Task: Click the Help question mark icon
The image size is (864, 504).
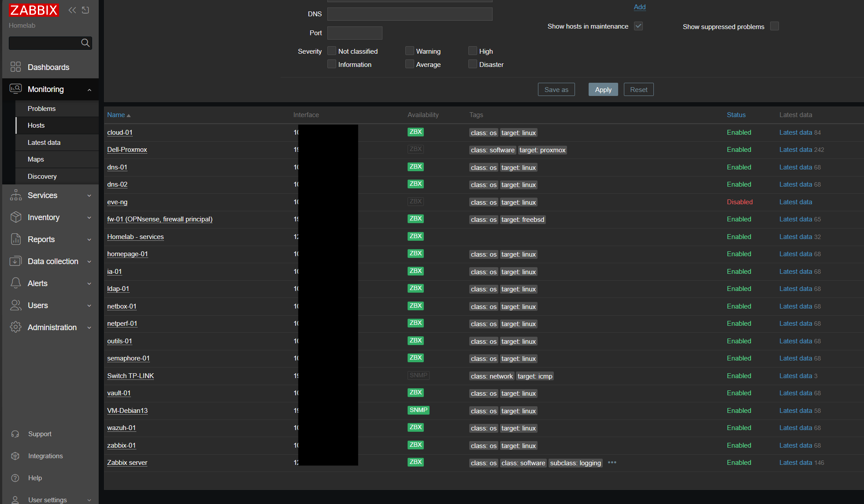Action: point(15,478)
